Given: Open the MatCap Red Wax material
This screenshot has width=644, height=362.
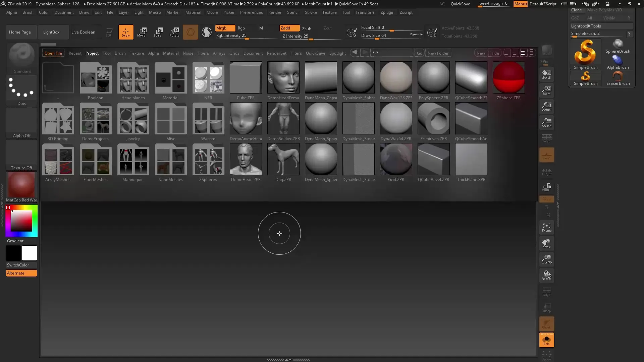Looking at the screenshot, I should [22, 187].
